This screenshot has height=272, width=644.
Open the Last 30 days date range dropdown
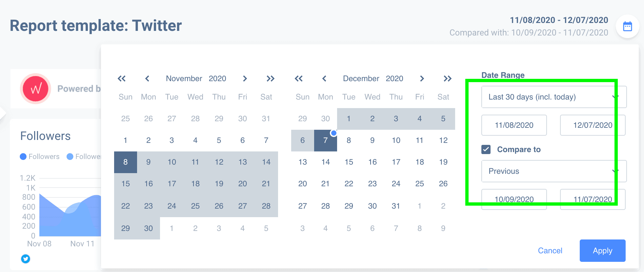pos(554,97)
